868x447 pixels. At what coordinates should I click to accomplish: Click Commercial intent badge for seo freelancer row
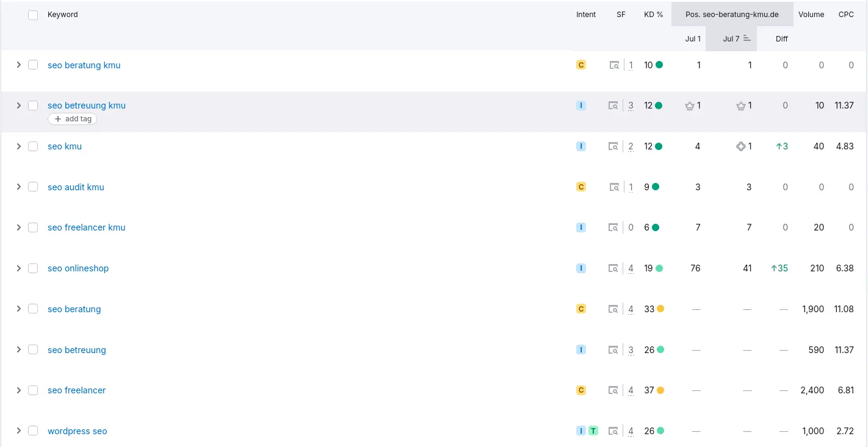click(x=581, y=390)
